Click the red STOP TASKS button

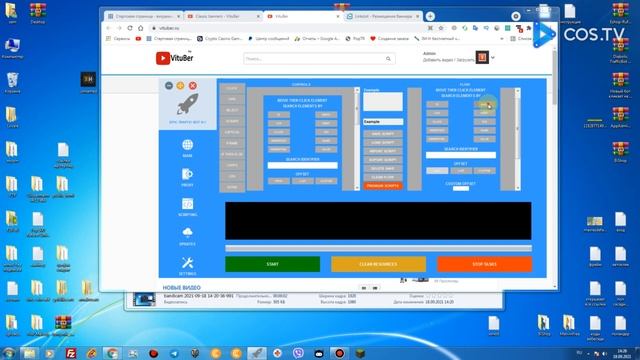484,264
